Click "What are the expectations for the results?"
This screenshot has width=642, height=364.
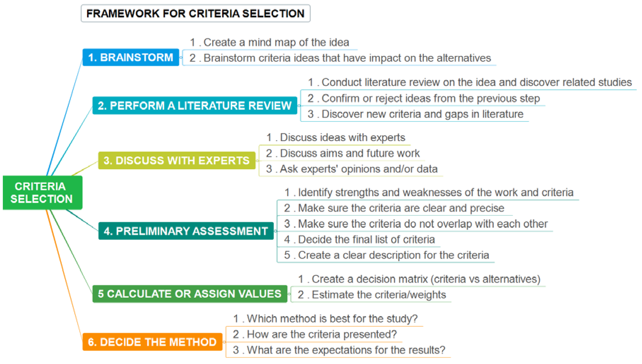point(339,350)
